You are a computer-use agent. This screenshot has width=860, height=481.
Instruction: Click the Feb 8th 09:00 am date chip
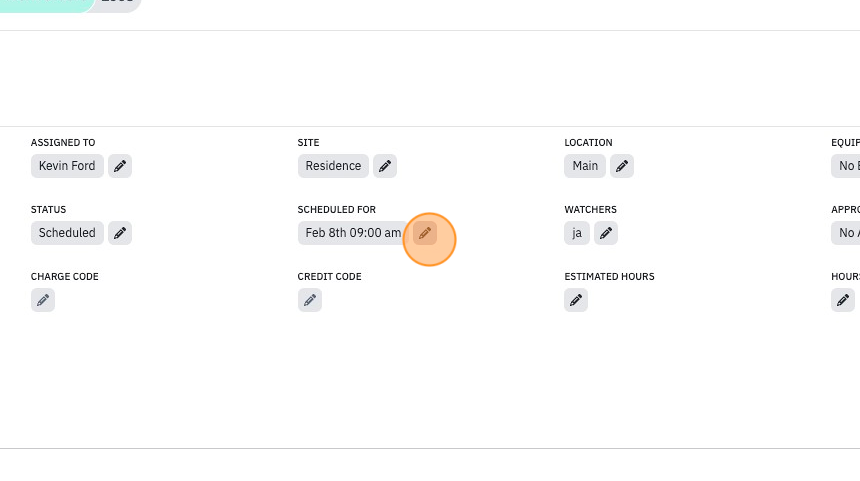click(x=353, y=233)
